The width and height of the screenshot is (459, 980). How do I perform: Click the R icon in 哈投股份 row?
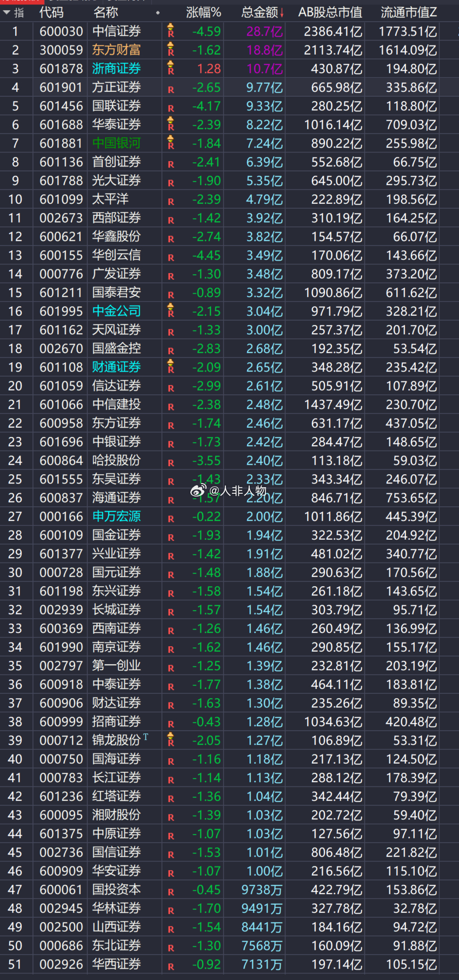click(171, 463)
